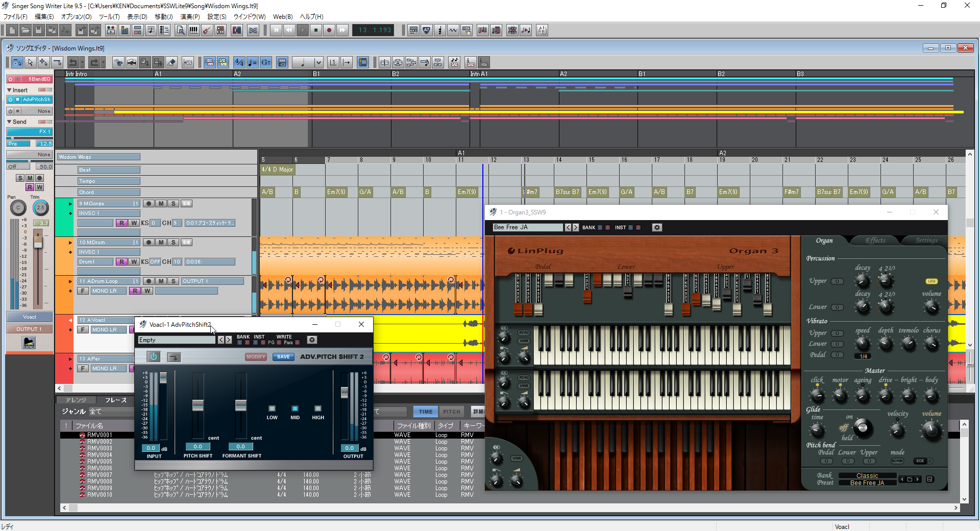Screen dimensions: 980x531
Task: Arm record on the 11 A:Drum Loop track
Action: [x=149, y=281]
